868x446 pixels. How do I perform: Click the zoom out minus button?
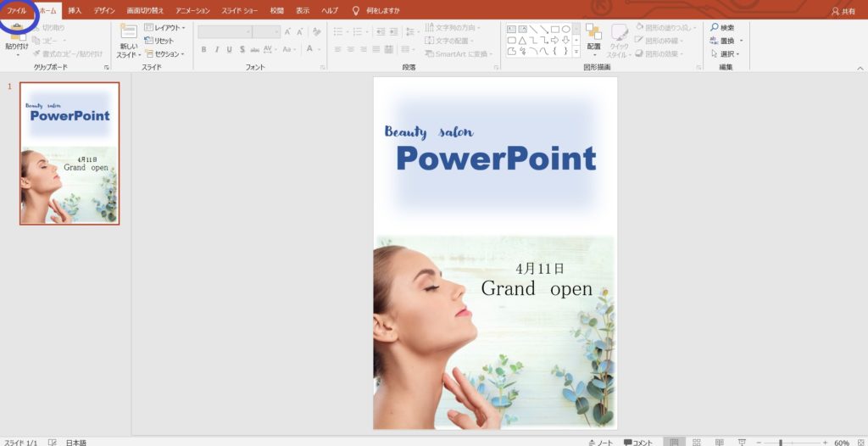coord(759,443)
